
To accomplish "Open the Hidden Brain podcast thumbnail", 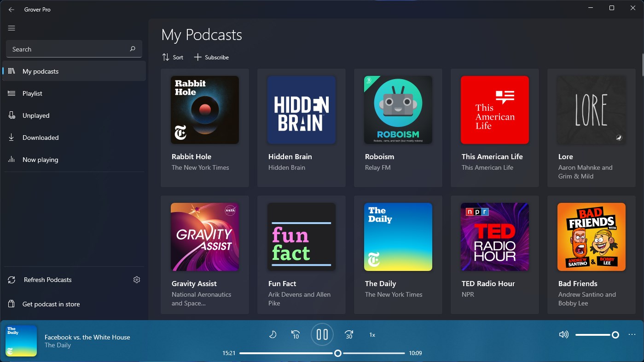I will point(301,109).
